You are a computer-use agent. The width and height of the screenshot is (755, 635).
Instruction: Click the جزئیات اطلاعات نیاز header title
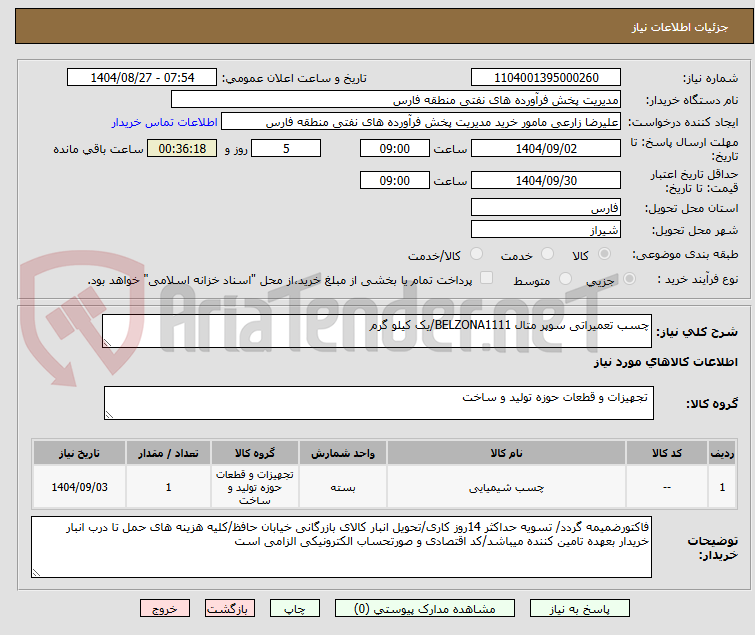679,27
